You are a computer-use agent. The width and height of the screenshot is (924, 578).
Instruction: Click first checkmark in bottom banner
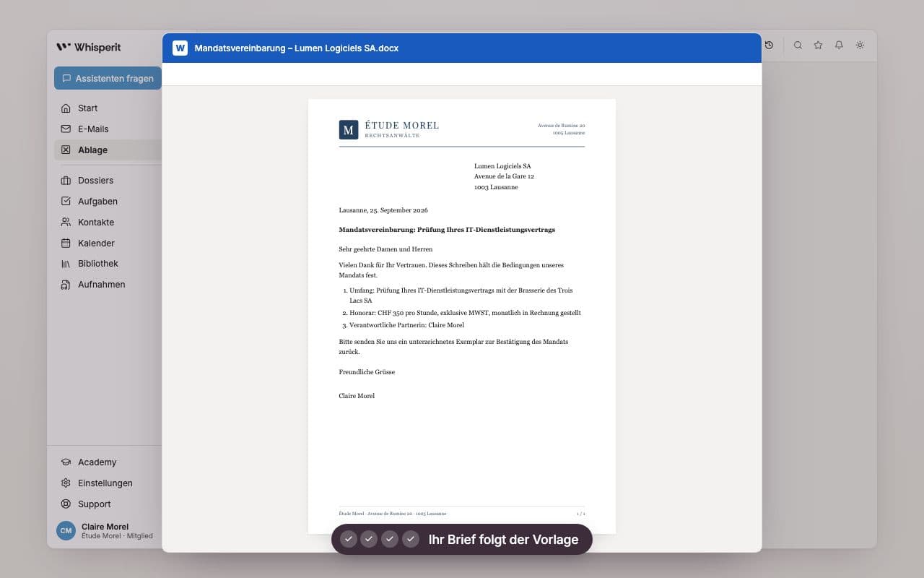click(349, 539)
